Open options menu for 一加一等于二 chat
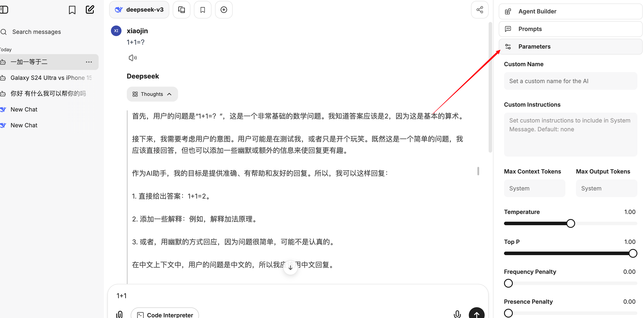The image size is (644, 318). (x=89, y=62)
